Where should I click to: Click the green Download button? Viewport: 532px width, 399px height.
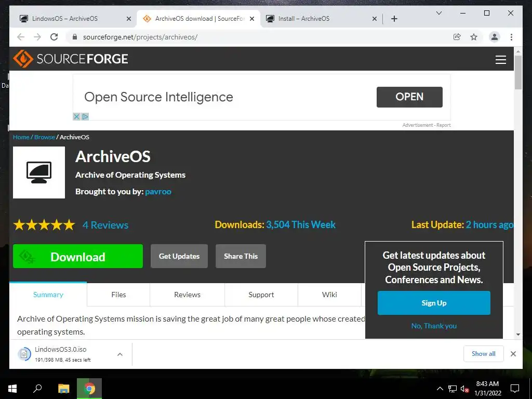(x=78, y=256)
